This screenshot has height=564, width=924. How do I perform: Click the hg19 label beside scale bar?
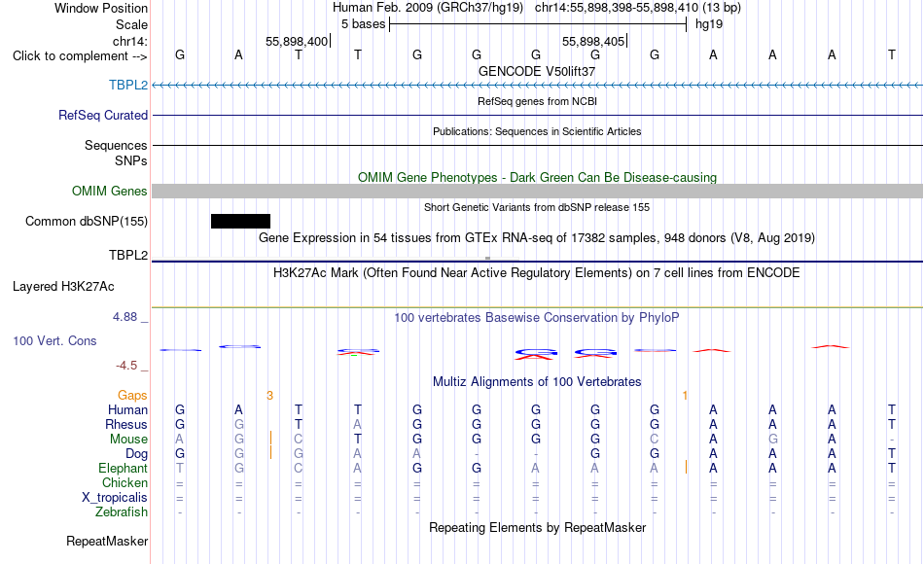click(x=709, y=24)
